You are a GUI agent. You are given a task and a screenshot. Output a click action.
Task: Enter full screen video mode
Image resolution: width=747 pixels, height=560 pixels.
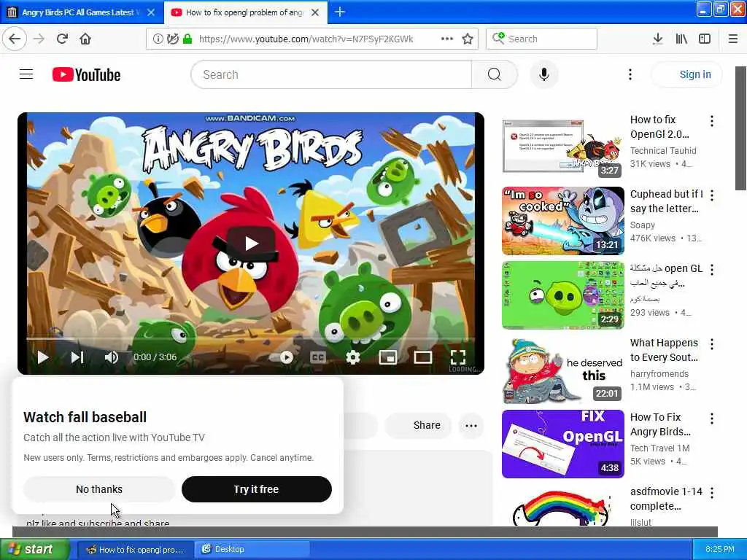458,357
